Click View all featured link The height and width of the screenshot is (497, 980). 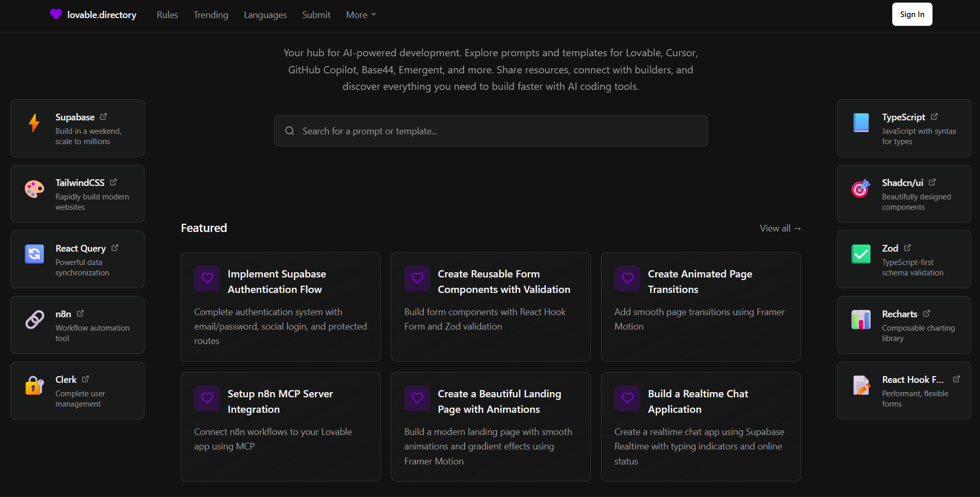780,228
